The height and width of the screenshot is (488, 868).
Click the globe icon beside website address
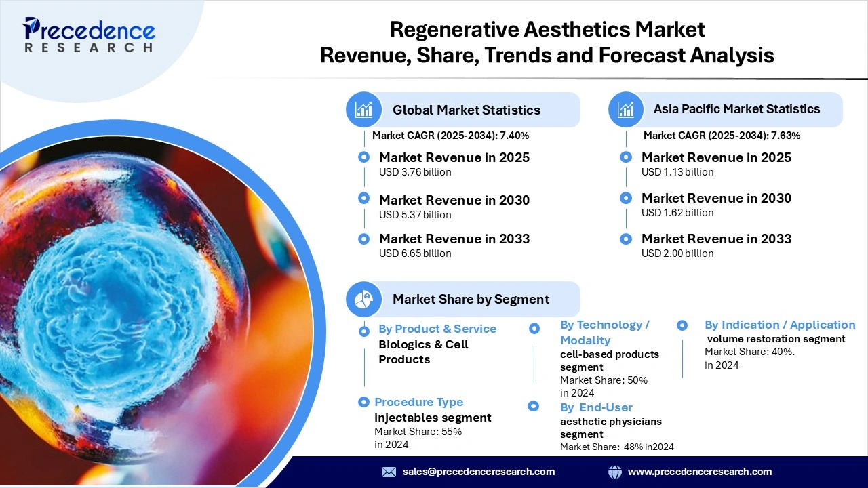tap(615, 472)
